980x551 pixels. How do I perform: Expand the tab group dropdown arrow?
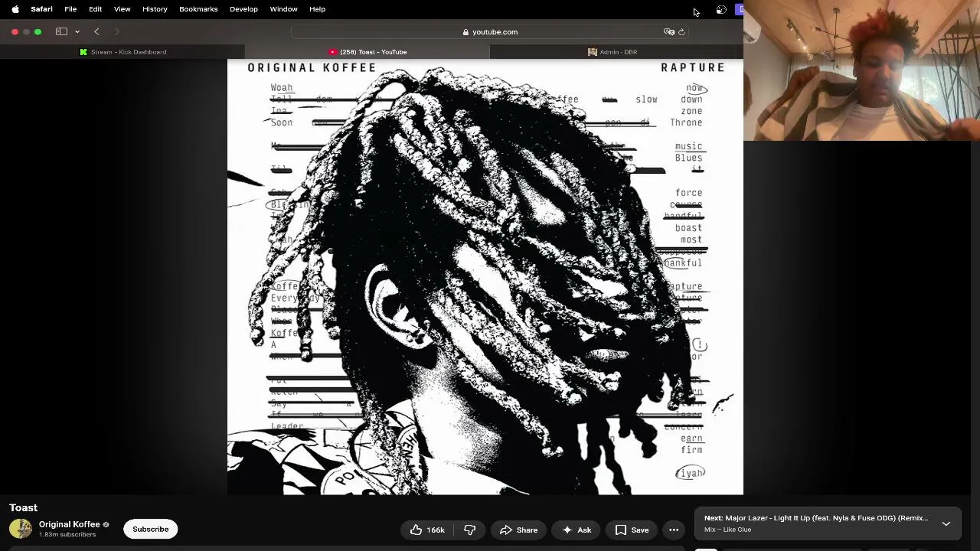pyautogui.click(x=77, y=32)
